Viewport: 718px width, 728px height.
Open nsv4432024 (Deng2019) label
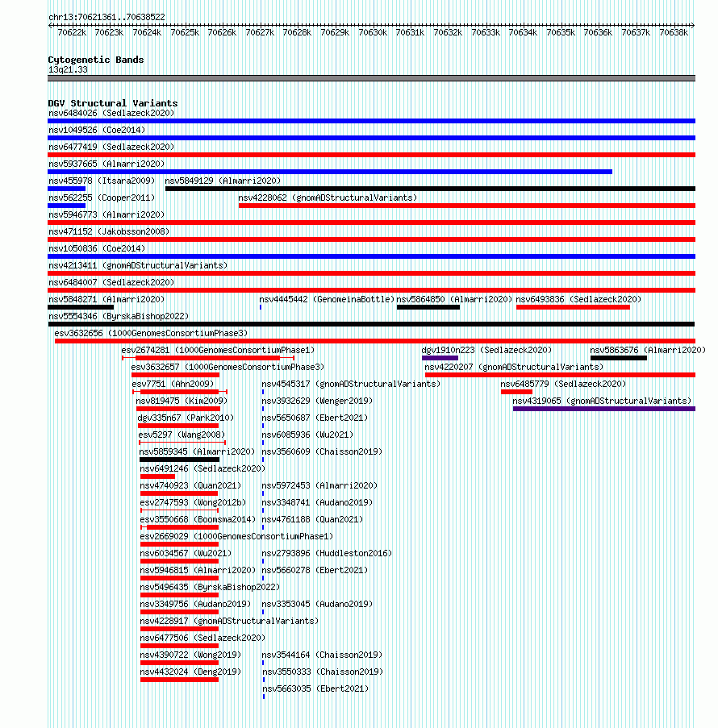point(190,672)
